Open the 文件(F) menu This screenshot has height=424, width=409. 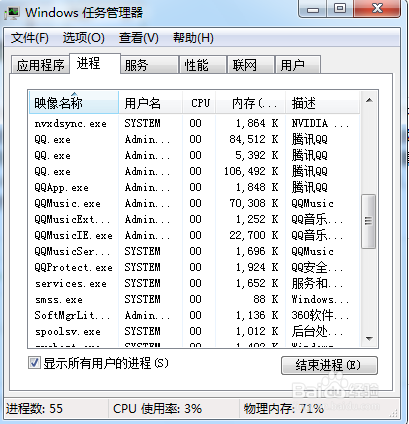[29, 38]
